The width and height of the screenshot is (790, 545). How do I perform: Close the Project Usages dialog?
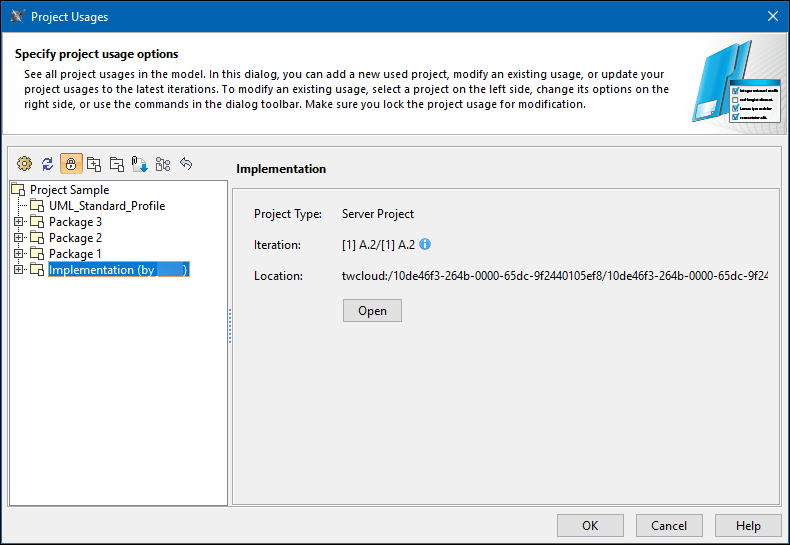click(772, 16)
